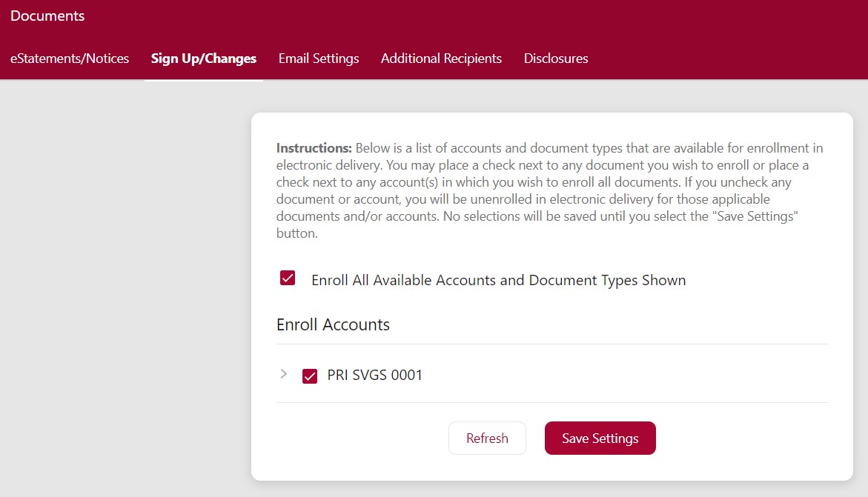Toggle the PRI SVGS 0001 account checkbox
Viewport: 868px width, 497px height.
tap(310, 376)
